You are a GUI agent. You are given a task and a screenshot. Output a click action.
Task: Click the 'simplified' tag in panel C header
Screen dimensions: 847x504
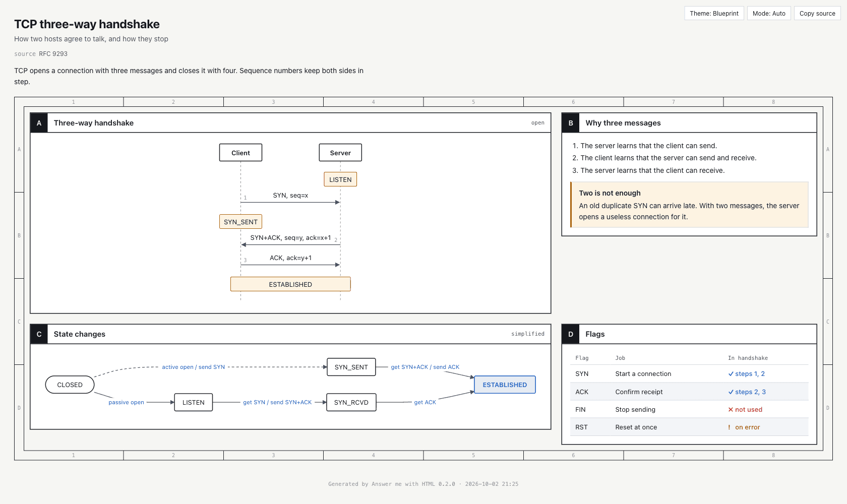tap(527, 334)
